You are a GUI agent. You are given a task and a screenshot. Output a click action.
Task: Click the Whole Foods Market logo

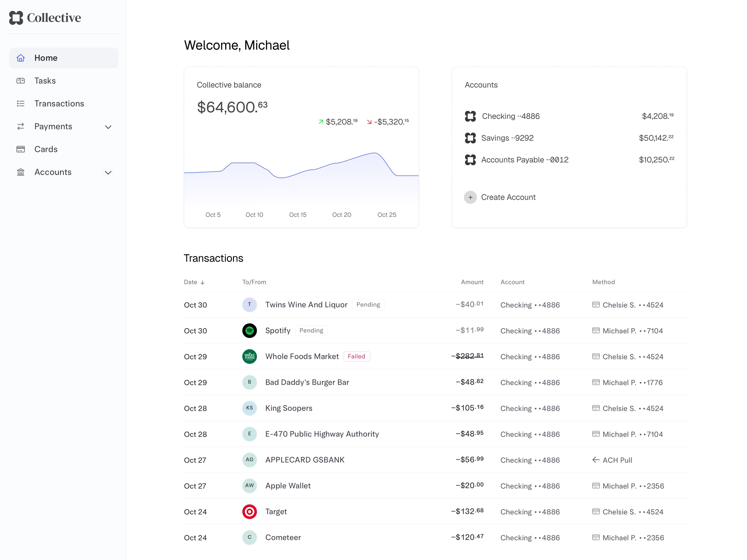pos(250,356)
